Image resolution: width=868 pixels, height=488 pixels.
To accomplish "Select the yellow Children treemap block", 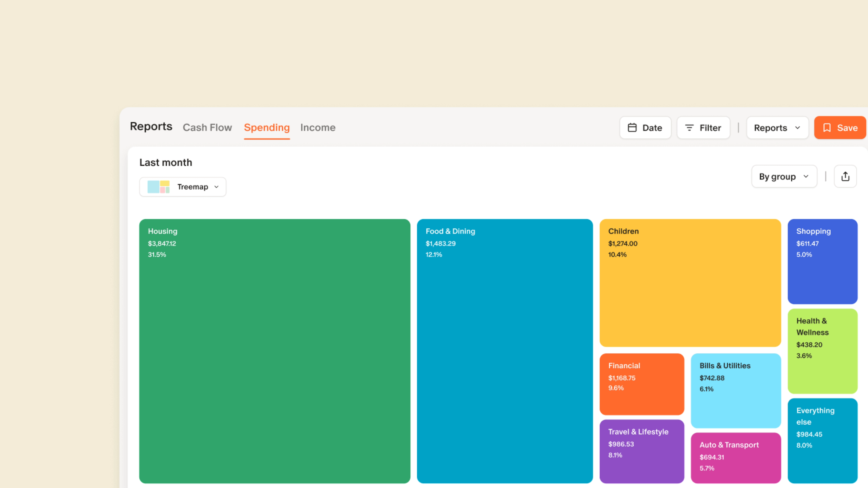I will (690, 283).
